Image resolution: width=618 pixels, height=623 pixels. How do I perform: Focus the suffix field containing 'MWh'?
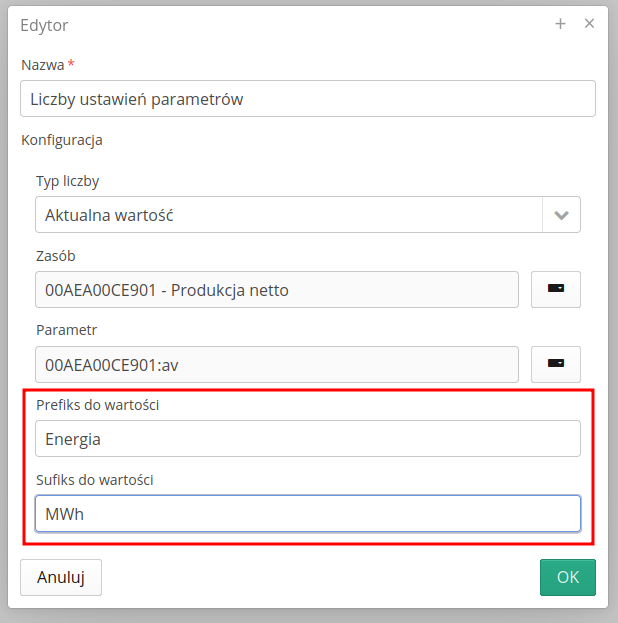[308, 514]
